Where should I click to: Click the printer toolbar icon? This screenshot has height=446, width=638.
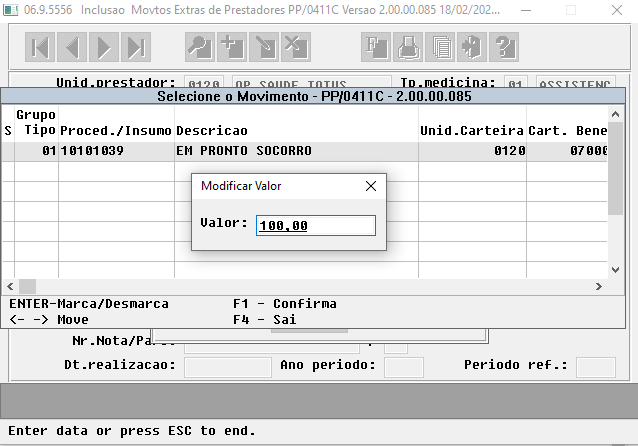coord(408,47)
